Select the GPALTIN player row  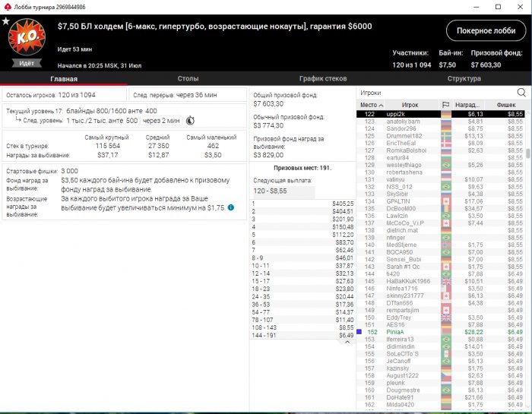(440, 201)
